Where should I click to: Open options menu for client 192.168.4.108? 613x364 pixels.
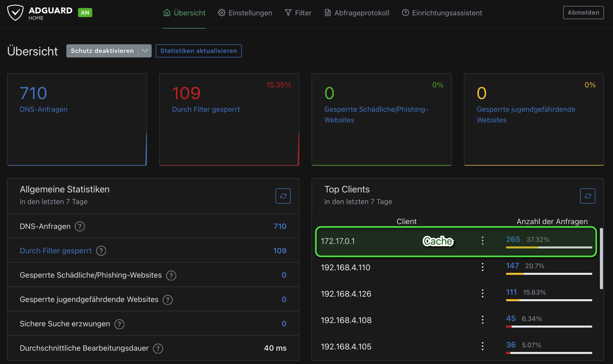[482, 320]
